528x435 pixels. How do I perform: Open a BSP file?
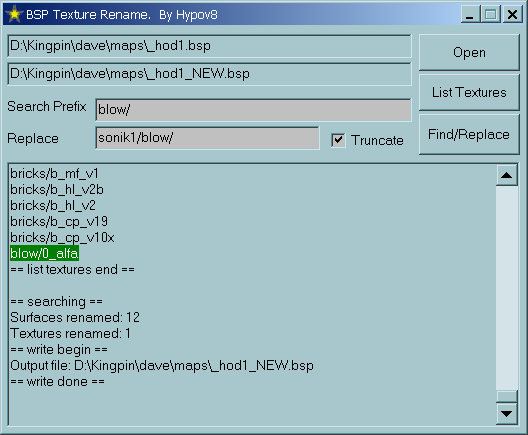pos(469,52)
